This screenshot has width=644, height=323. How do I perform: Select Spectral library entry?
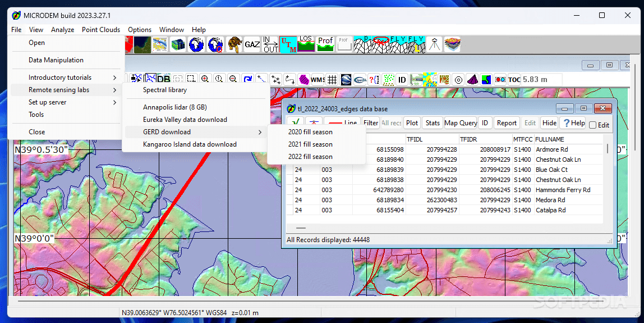pyautogui.click(x=196, y=90)
